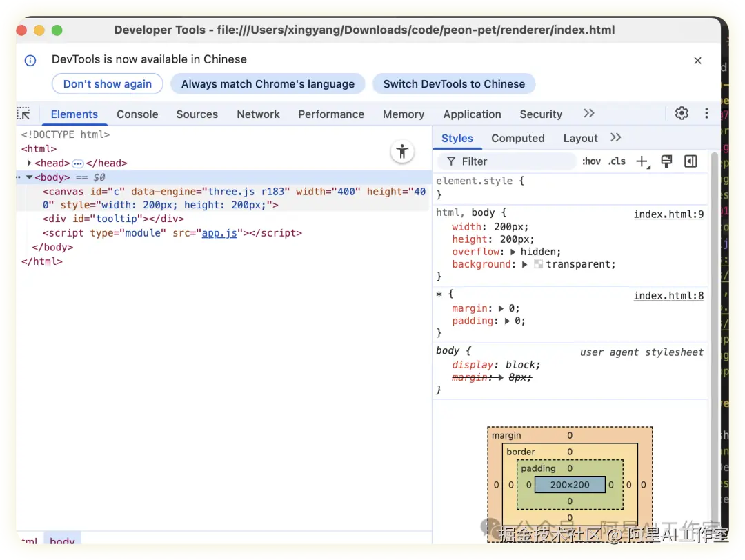Open the Network tab
Viewport: 745px width, 560px height.
pos(258,114)
